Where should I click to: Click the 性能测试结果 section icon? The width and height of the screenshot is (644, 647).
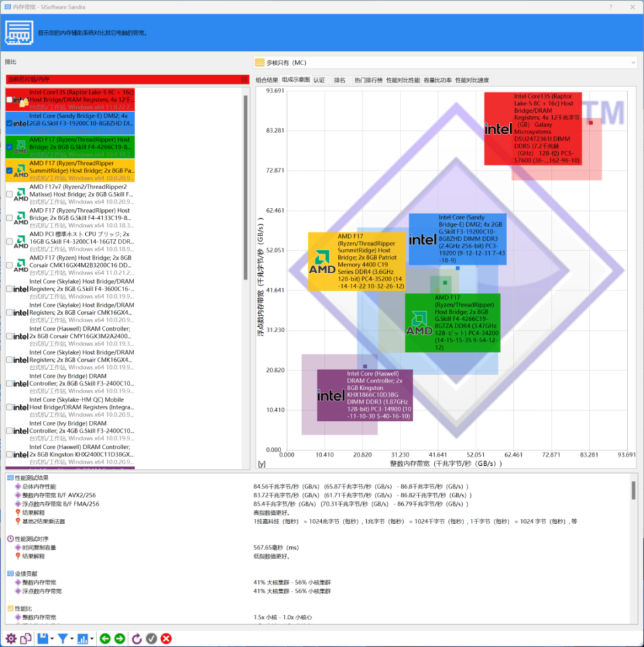pos(10,478)
